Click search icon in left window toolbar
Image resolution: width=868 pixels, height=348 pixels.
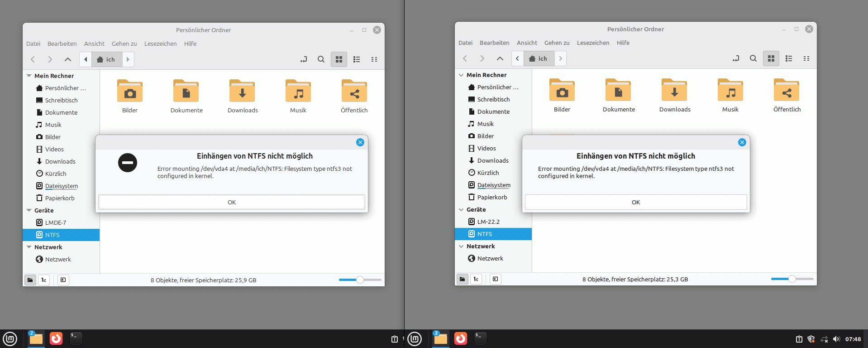pyautogui.click(x=321, y=59)
